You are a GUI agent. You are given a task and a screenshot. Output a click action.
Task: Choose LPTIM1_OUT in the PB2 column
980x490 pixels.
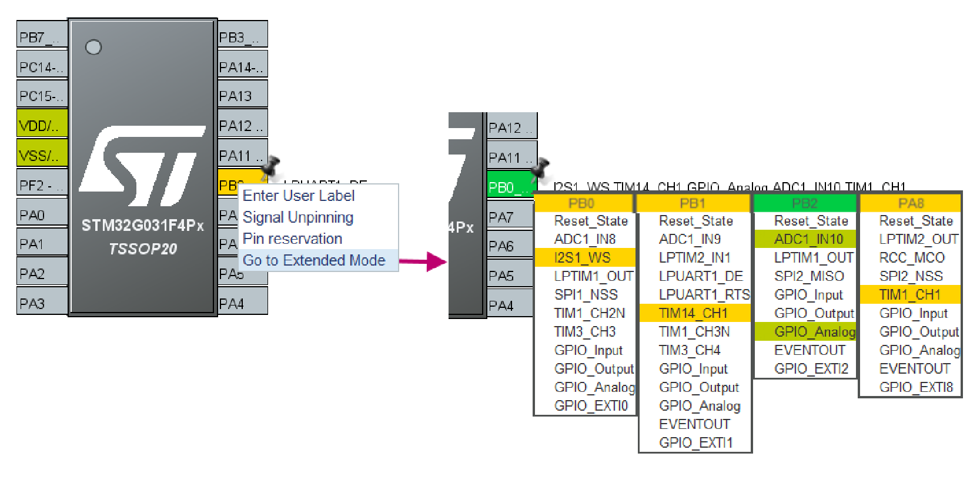click(814, 257)
